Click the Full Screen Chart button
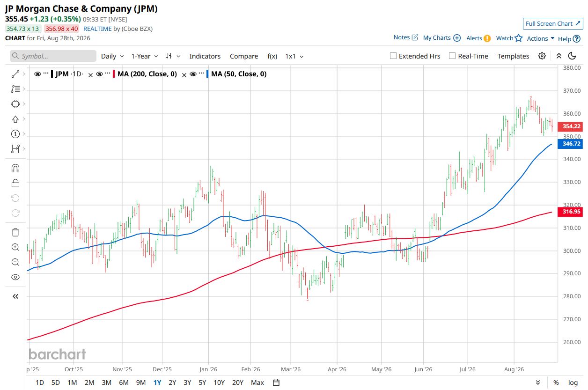The image size is (588, 390). 553,24
